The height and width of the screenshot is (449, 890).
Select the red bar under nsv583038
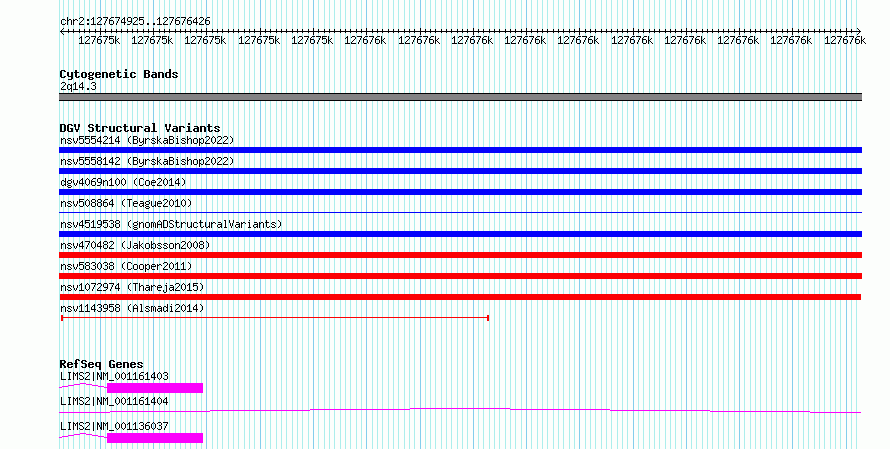pos(460,276)
